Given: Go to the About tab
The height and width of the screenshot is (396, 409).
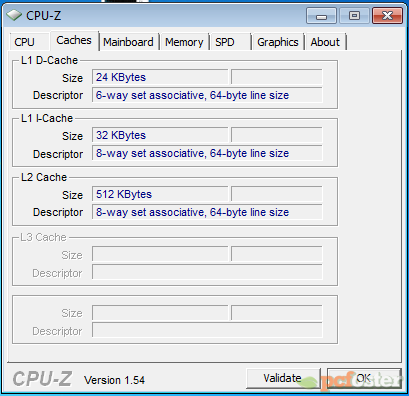Looking at the screenshot, I should coord(325,42).
